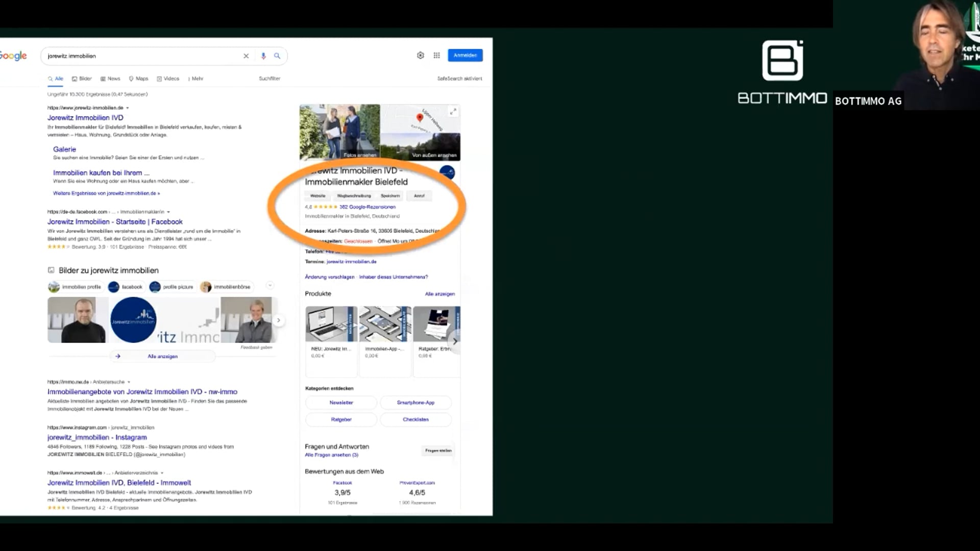
Task: Expand the dropdown beside the jorewitz-immobilien.de URL
Action: point(128,108)
